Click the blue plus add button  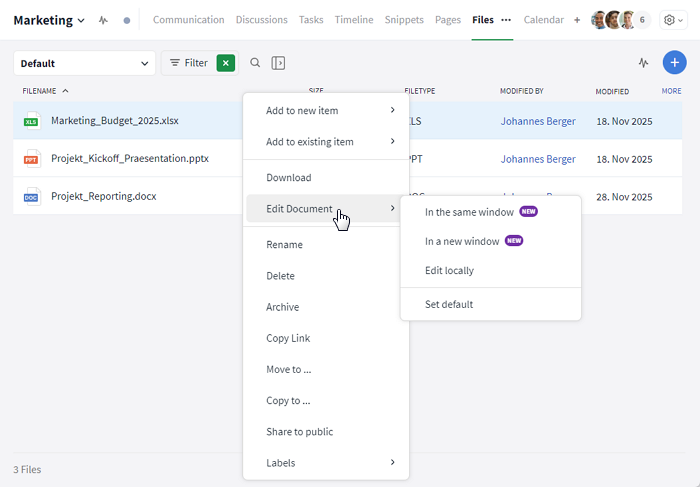pos(674,63)
